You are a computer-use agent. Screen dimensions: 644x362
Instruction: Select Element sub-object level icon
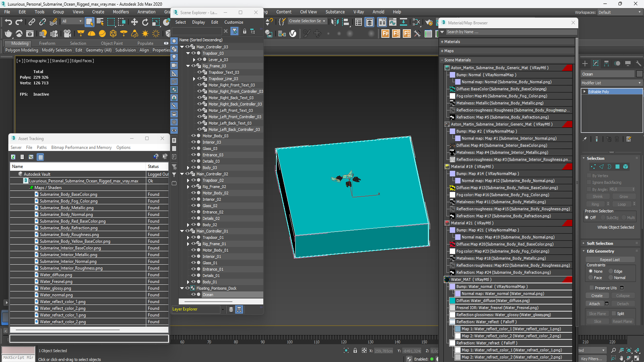click(x=626, y=167)
